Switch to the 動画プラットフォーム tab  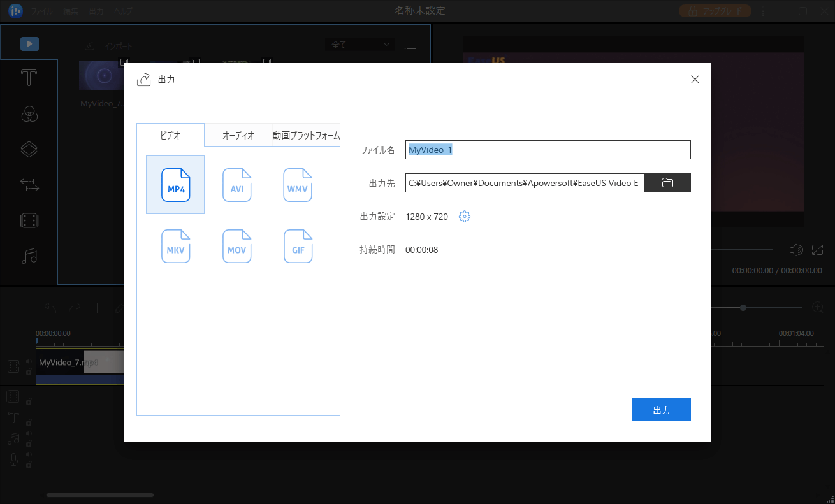coord(306,135)
